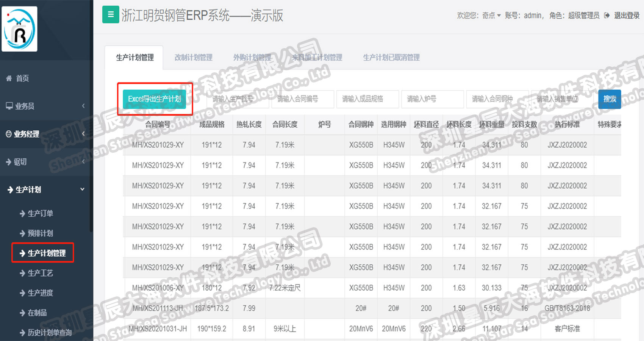This screenshot has width=644, height=341.
Task: Click the 5.916 weight cell
Action: pyautogui.click(x=492, y=308)
